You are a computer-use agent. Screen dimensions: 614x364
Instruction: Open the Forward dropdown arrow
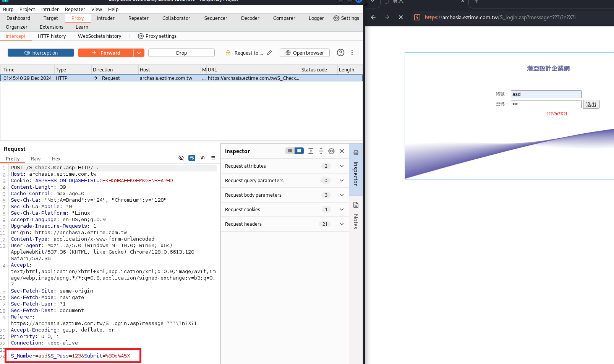coord(139,53)
